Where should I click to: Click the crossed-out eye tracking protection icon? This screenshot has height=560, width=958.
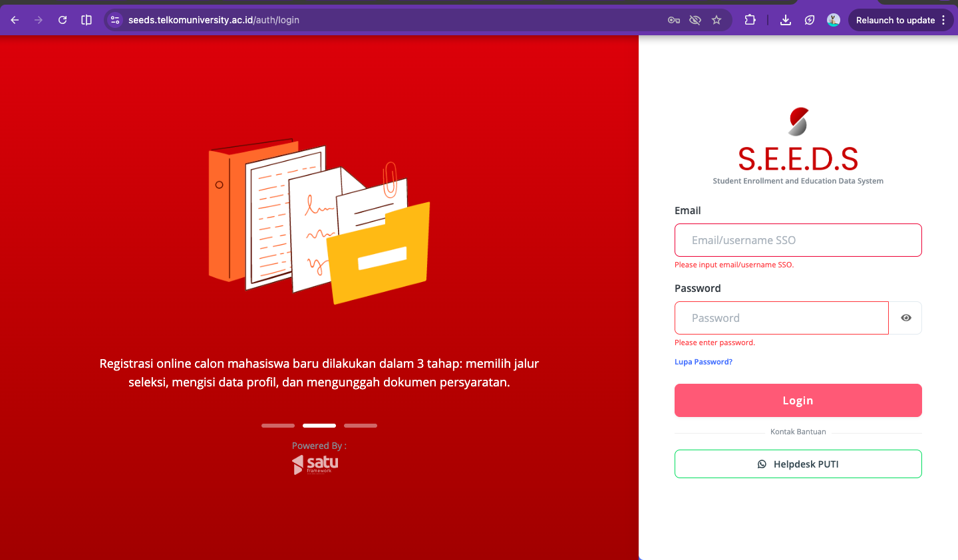695,20
